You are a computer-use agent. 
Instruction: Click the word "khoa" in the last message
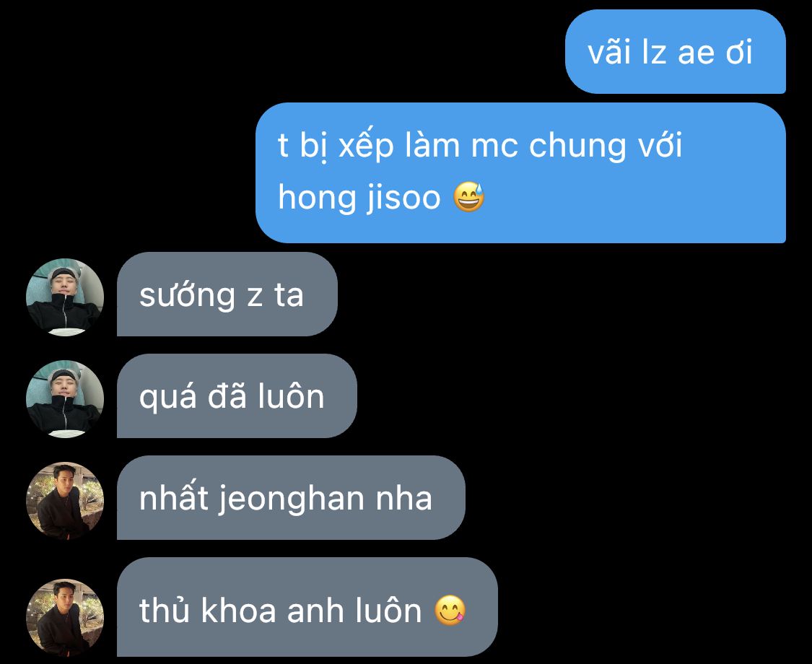238,610
